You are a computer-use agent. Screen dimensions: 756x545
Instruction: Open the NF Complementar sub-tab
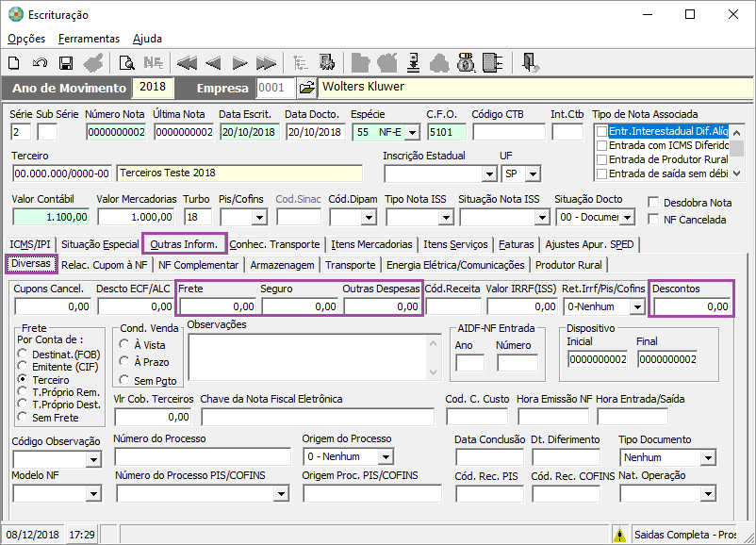coord(198,265)
